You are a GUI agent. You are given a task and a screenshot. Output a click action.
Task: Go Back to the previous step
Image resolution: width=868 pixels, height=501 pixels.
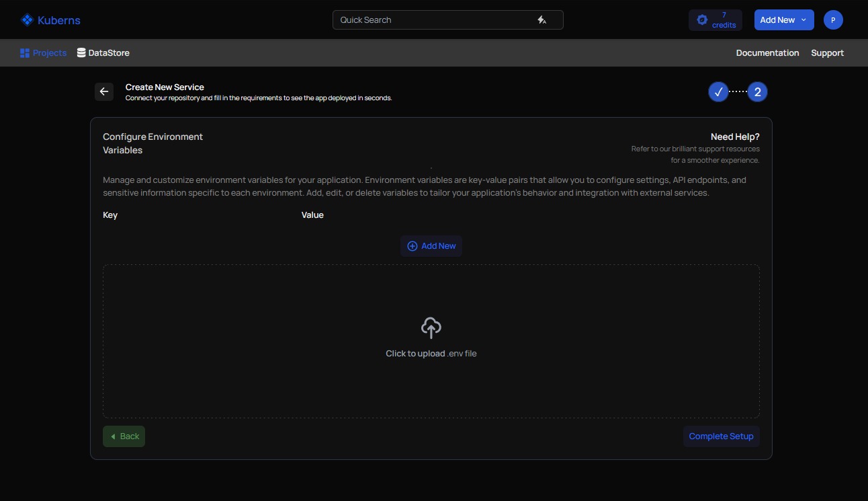coord(124,436)
